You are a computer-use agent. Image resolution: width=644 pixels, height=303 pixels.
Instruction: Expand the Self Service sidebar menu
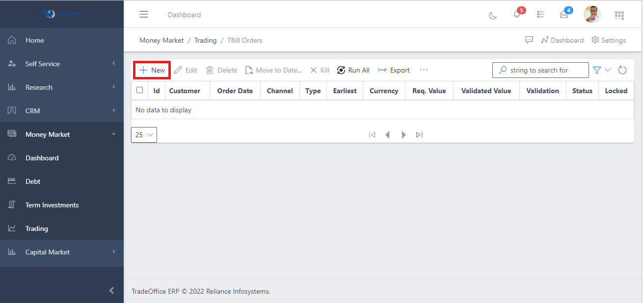tap(62, 64)
